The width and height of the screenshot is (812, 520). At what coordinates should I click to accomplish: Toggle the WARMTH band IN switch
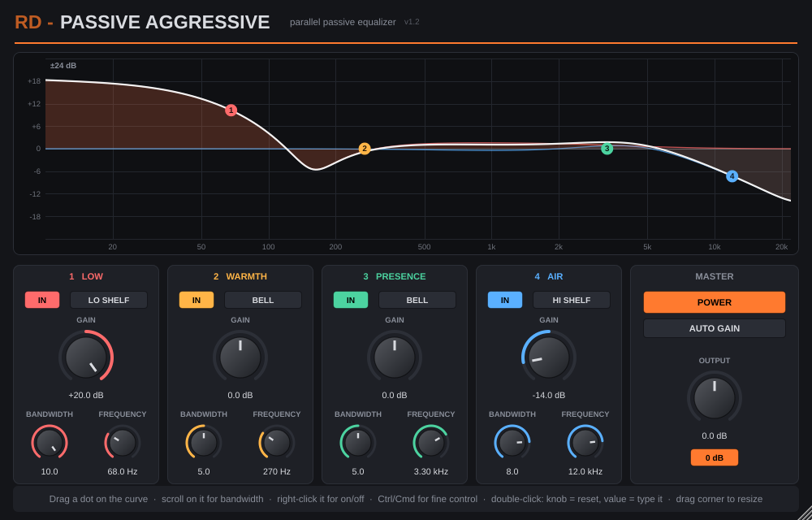coord(197,300)
